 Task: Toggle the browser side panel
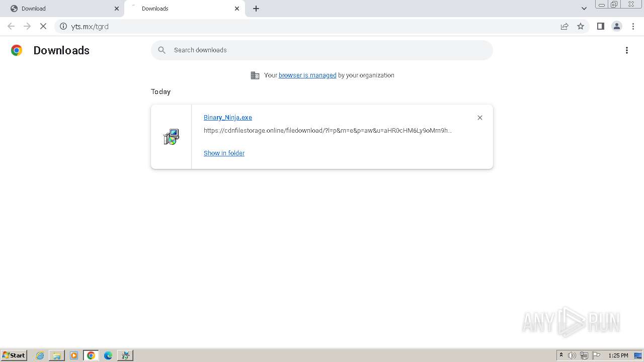tap(600, 26)
